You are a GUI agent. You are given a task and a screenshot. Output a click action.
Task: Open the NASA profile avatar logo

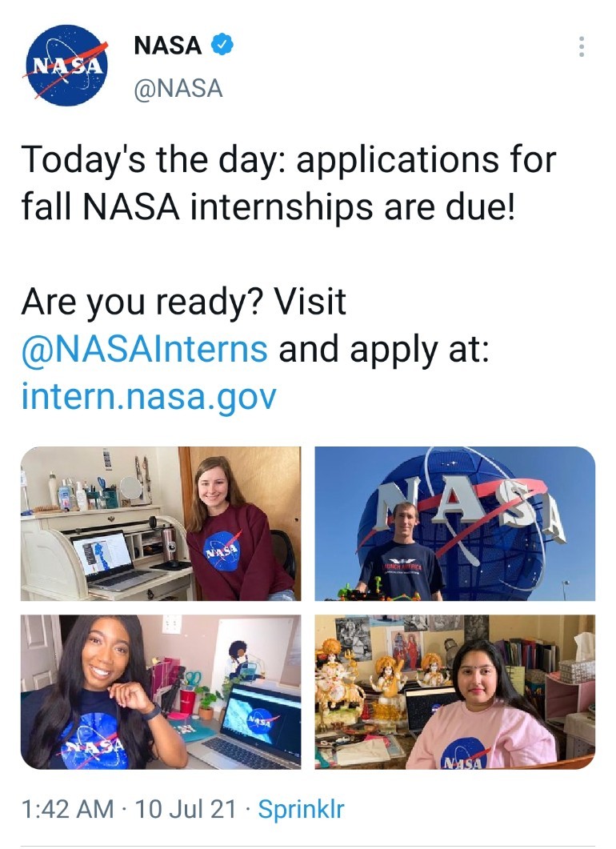66,66
